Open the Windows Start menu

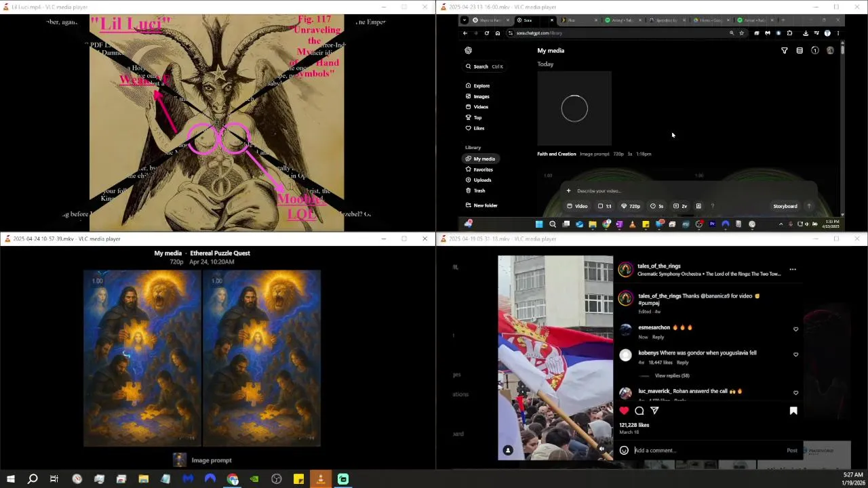click(x=10, y=479)
